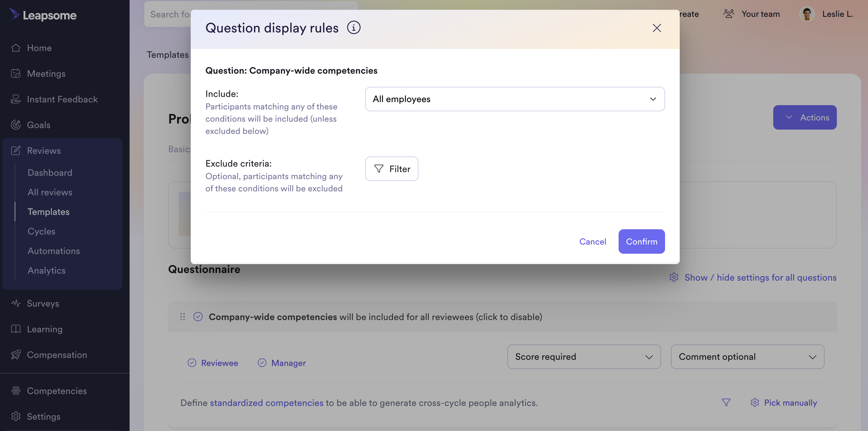
Task: Expand the Comment optional dropdown
Action: [747, 356]
